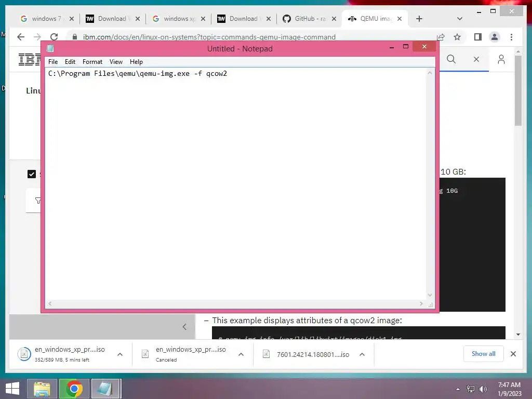Viewport: 532px width, 399px height.
Task: Click Notepad taskbar icon
Action: (x=105, y=389)
